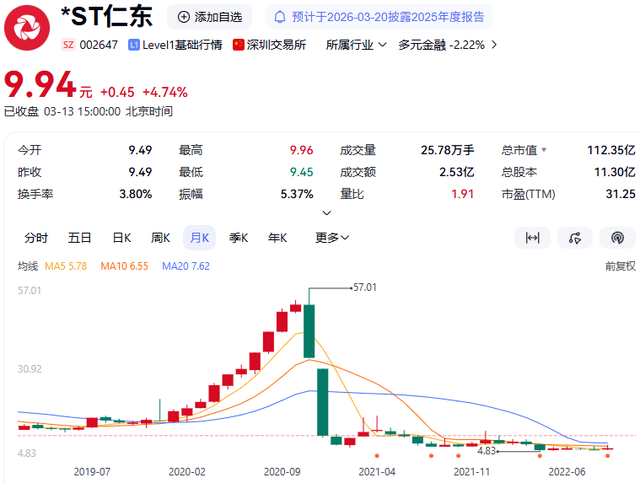This screenshot has height=483, width=640.
Task: Expand more quote details with the down chevron
Action: (x=326, y=213)
